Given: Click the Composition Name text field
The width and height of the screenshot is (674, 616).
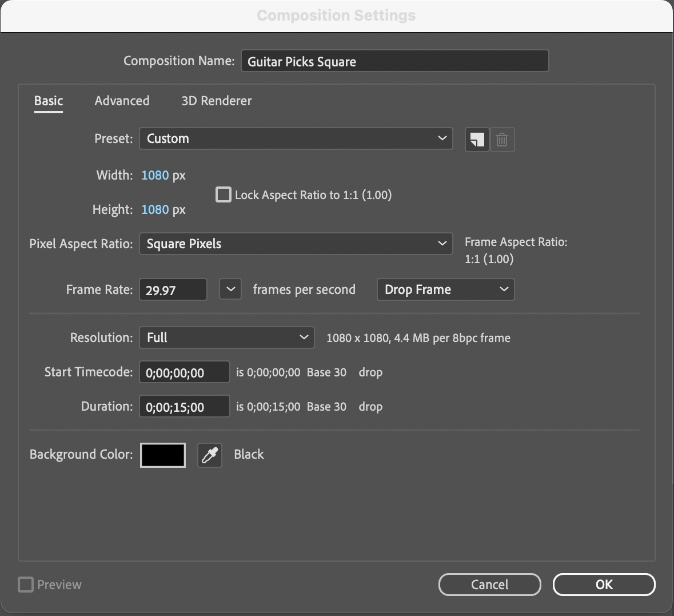Looking at the screenshot, I should click(394, 61).
